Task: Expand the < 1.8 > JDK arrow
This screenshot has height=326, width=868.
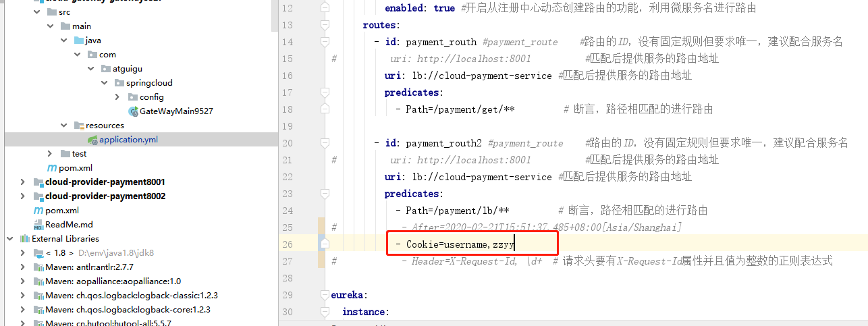Action: [x=23, y=253]
